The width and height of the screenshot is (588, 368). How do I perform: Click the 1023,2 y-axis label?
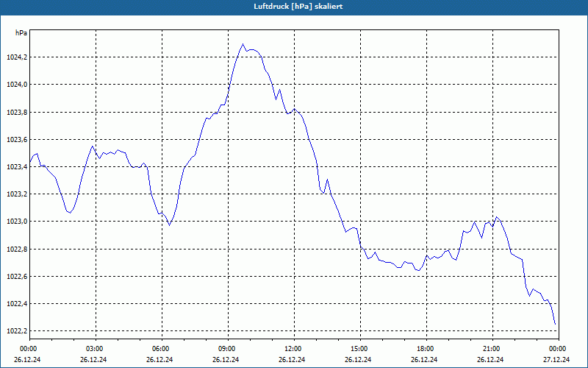click(17, 194)
